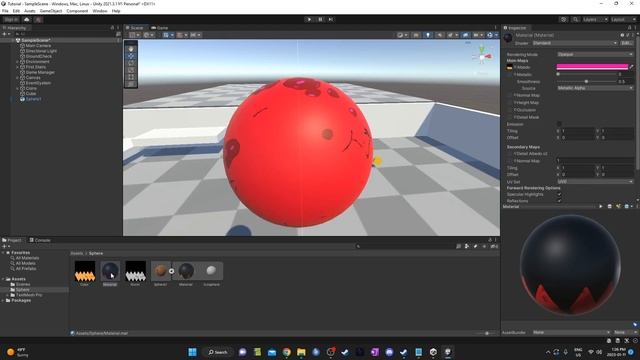640x360 pixels.
Task: Toggle Reflections checkbox
Action: click(559, 201)
